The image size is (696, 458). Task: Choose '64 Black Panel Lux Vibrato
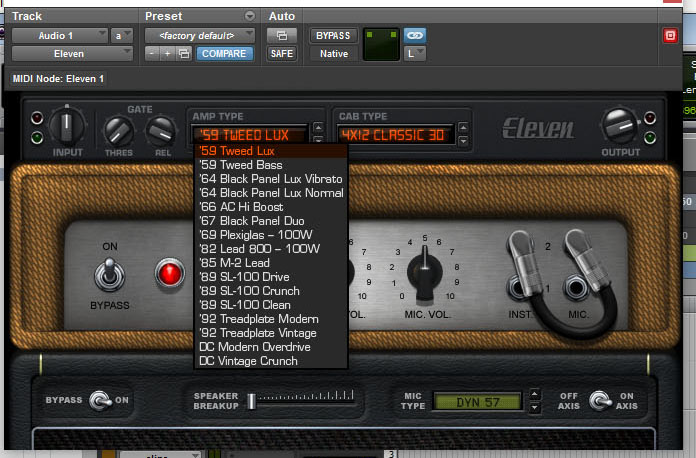pos(271,179)
